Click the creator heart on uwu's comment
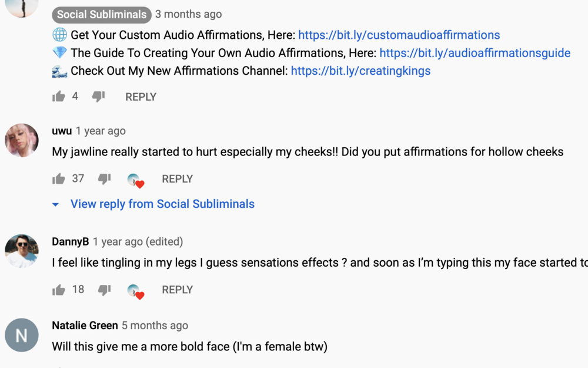Image resolution: width=588 pixels, height=368 pixels. tap(136, 181)
